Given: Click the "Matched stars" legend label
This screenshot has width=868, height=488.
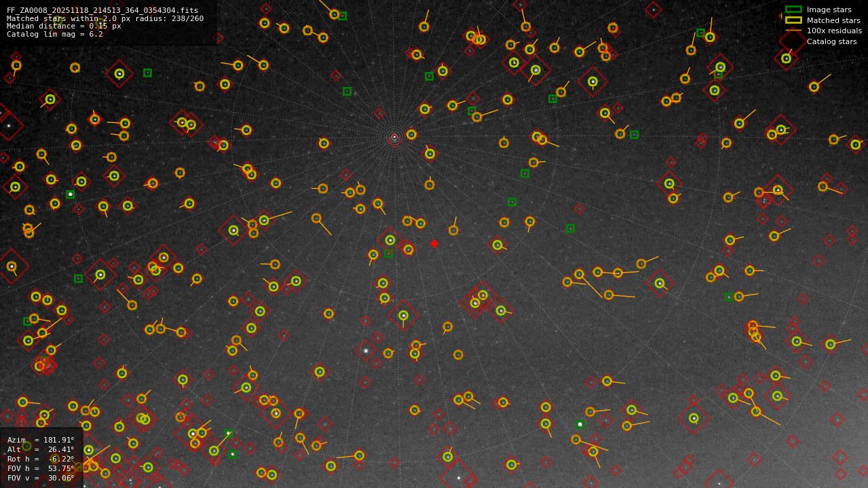Looking at the screenshot, I should click(x=833, y=20).
